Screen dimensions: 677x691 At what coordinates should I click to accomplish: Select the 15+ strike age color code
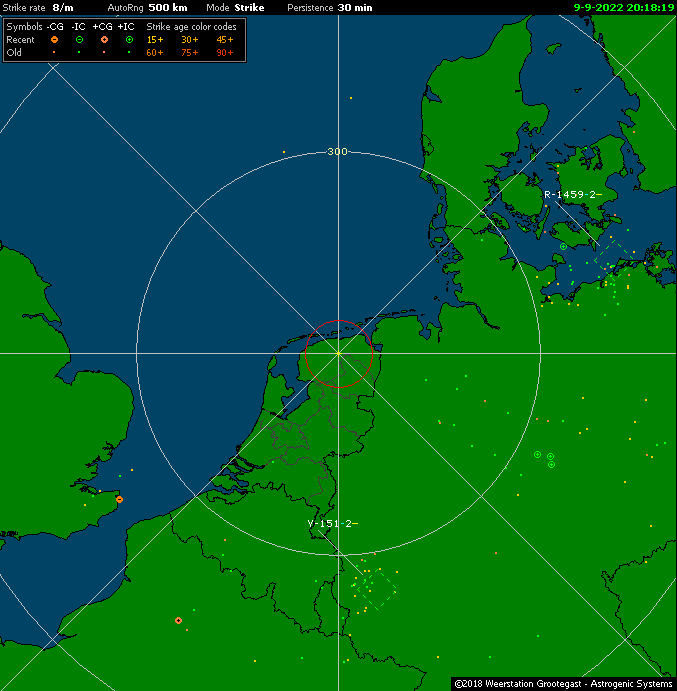(155, 39)
